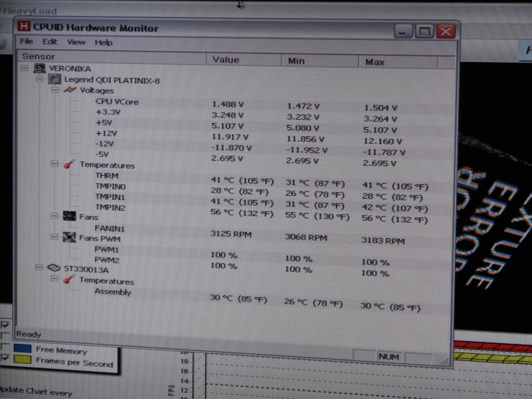
Task: Click the 3125 RPM fan value
Action: click(231, 234)
